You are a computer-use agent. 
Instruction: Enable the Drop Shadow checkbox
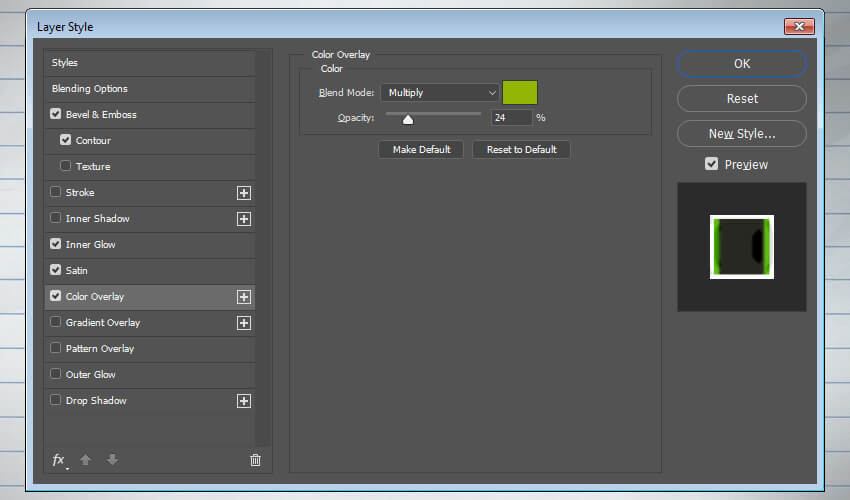tap(55, 400)
